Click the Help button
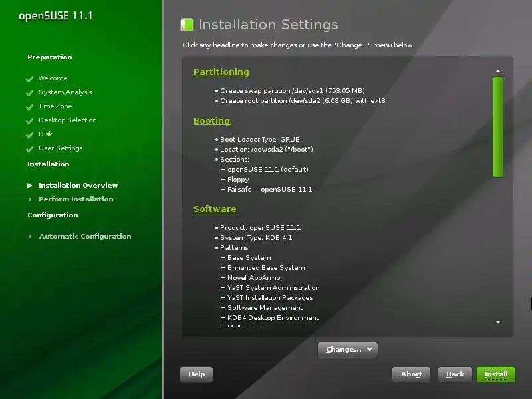Screen dimensions: 532x399 click(196, 374)
